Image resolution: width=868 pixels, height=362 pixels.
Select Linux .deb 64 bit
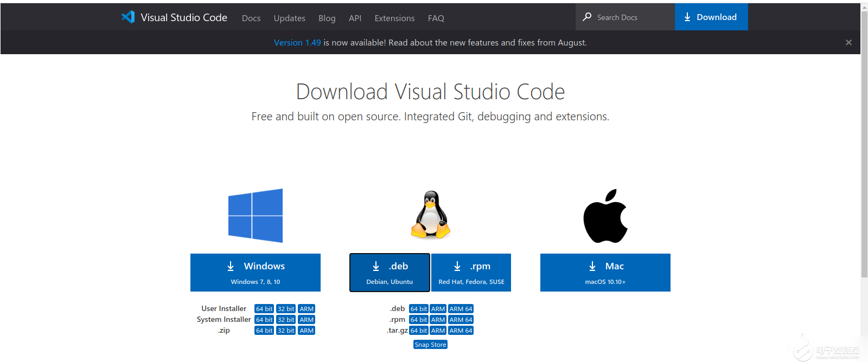pos(419,309)
